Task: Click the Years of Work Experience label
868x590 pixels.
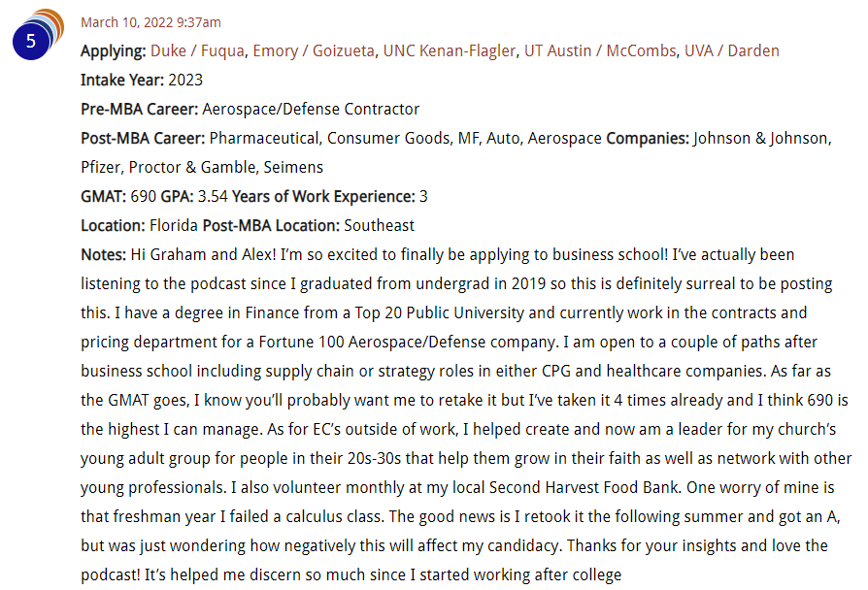Action: tap(323, 196)
